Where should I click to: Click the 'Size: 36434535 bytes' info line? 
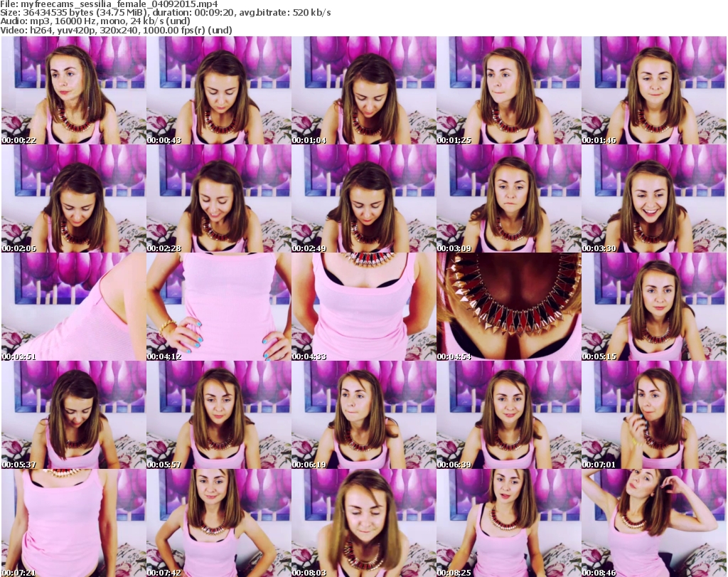(165, 13)
